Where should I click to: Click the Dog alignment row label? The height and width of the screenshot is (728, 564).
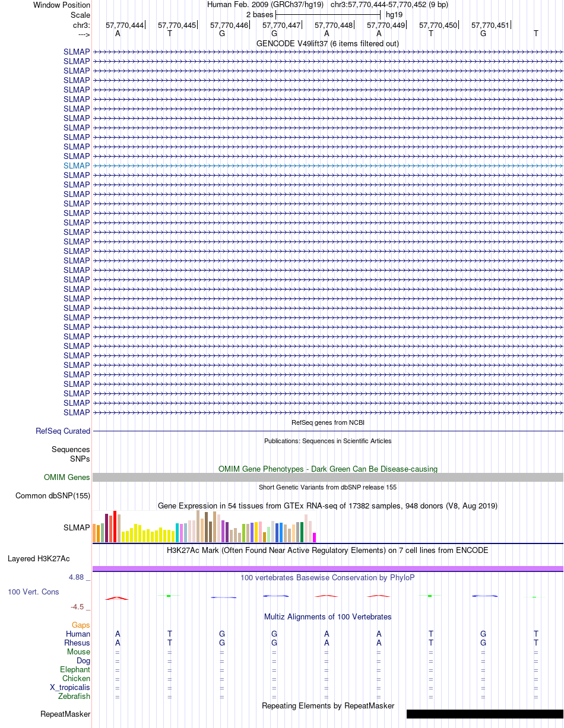coord(83,660)
